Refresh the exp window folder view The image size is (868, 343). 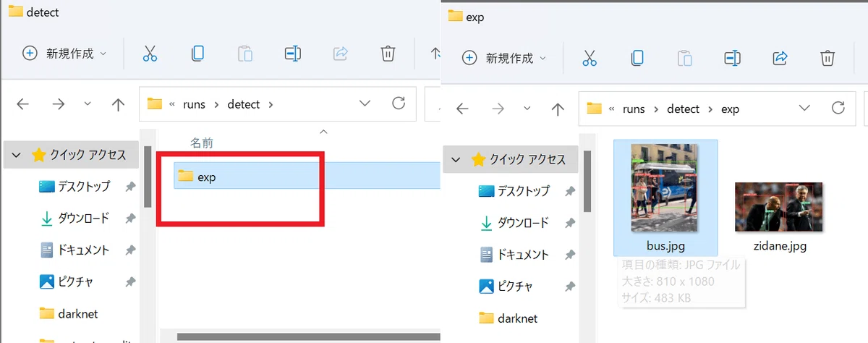838,108
